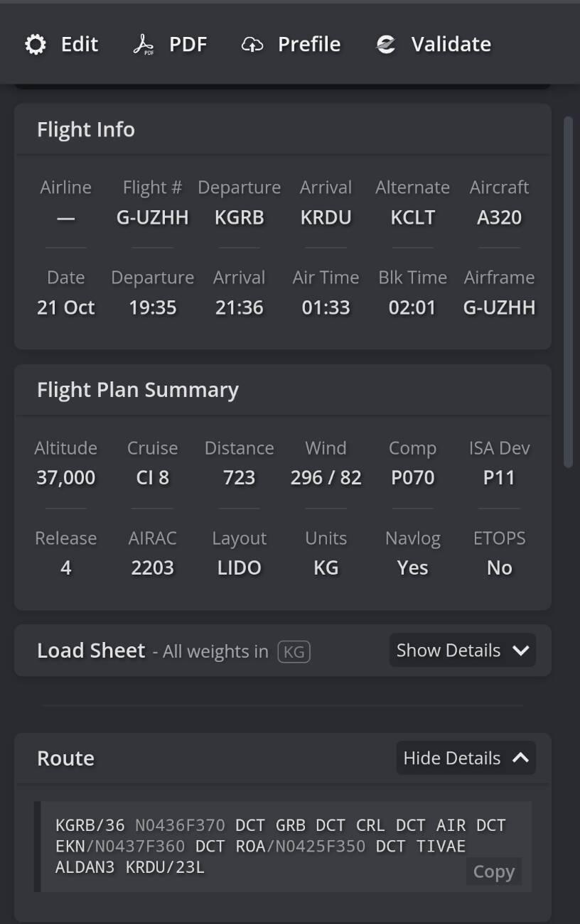Click the Route up chevron

point(520,759)
